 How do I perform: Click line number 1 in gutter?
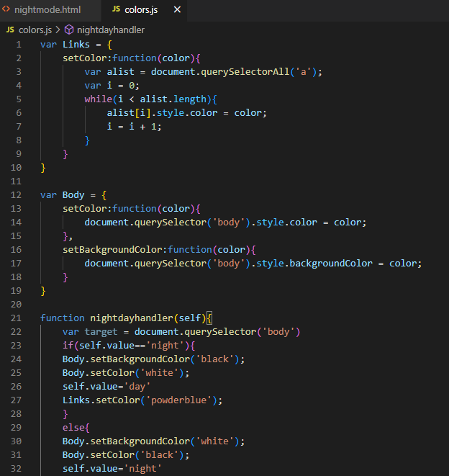coord(19,45)
